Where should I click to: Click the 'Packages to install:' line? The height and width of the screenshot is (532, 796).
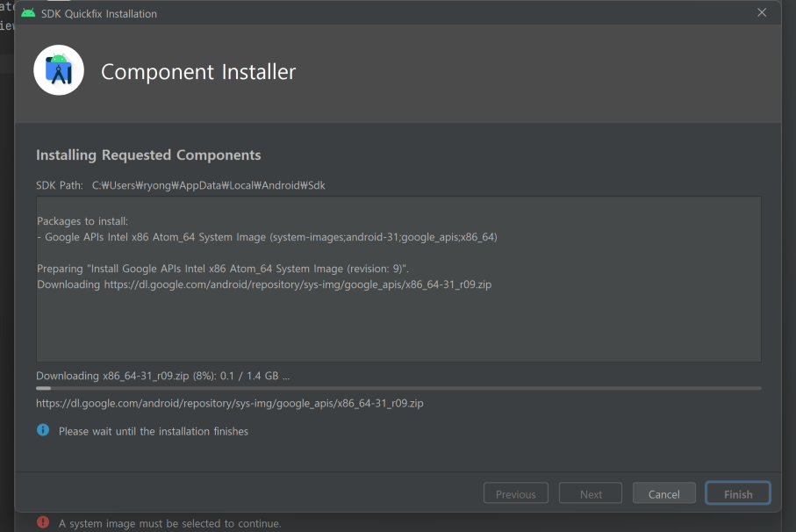pos(82,221)
